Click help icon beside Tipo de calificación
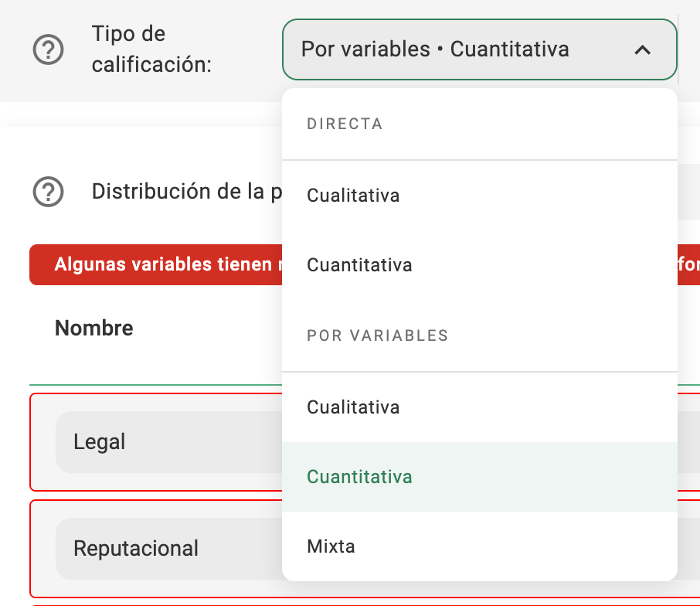 click(x=48, y=51)
